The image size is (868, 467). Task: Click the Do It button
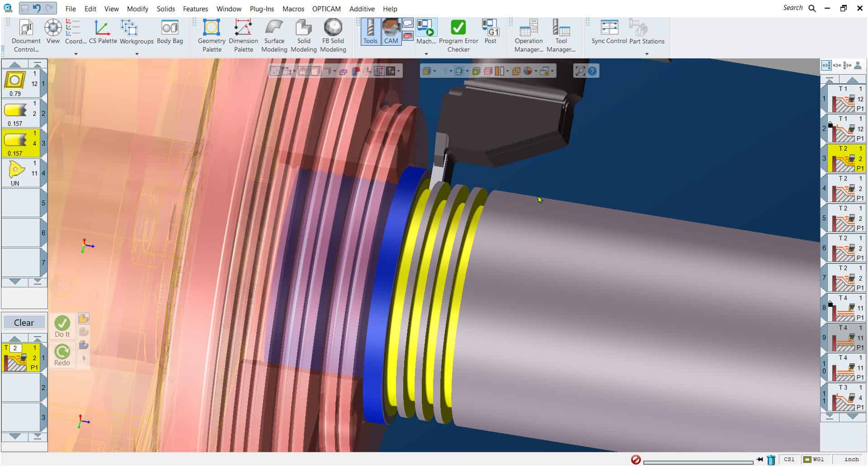[62, 327]
